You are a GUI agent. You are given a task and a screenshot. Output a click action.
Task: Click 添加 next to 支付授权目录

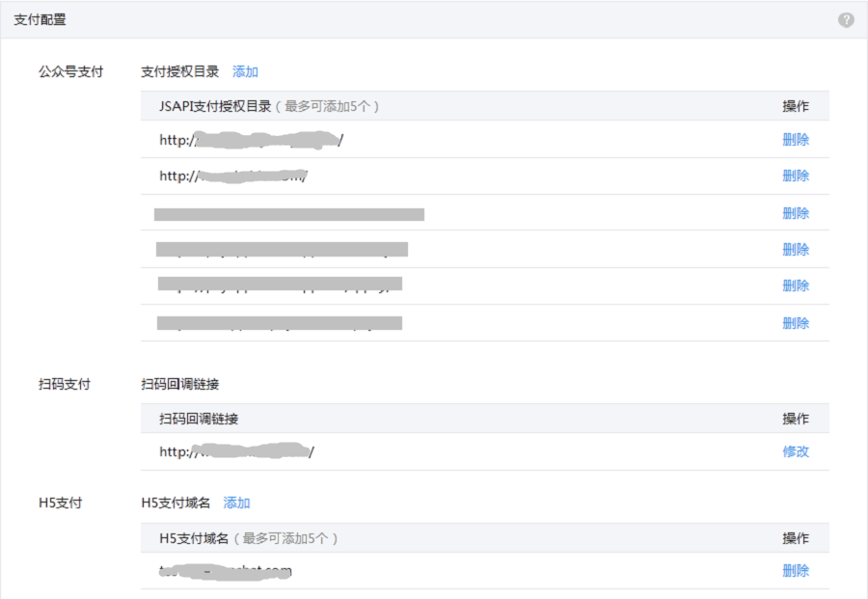point(245,71)
